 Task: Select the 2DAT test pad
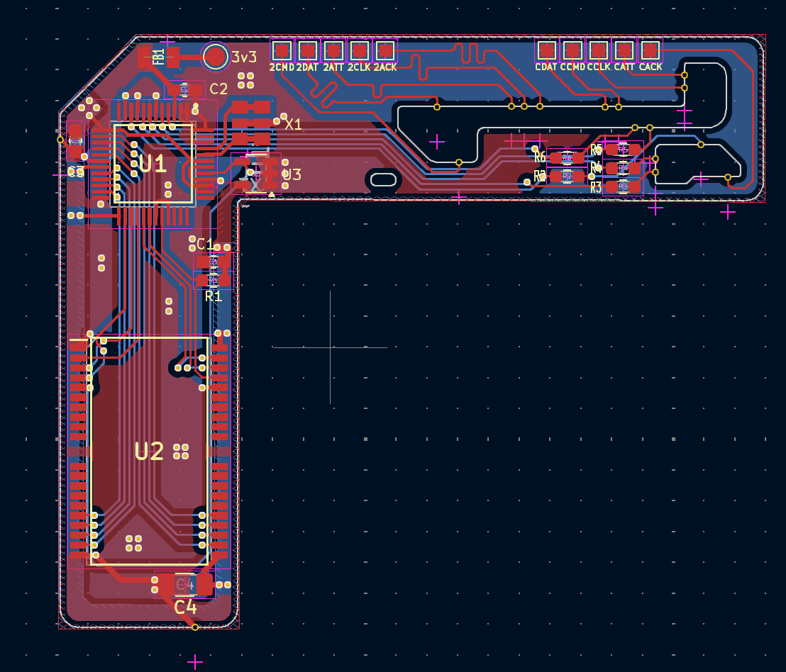[308, 50]
